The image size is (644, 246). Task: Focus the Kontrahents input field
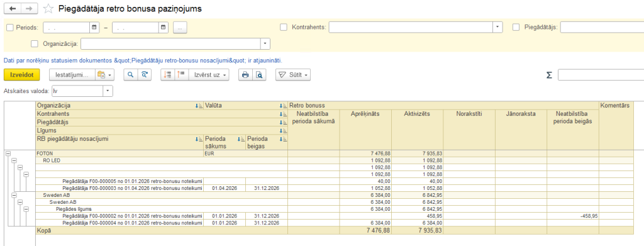[x=411, y=28]
